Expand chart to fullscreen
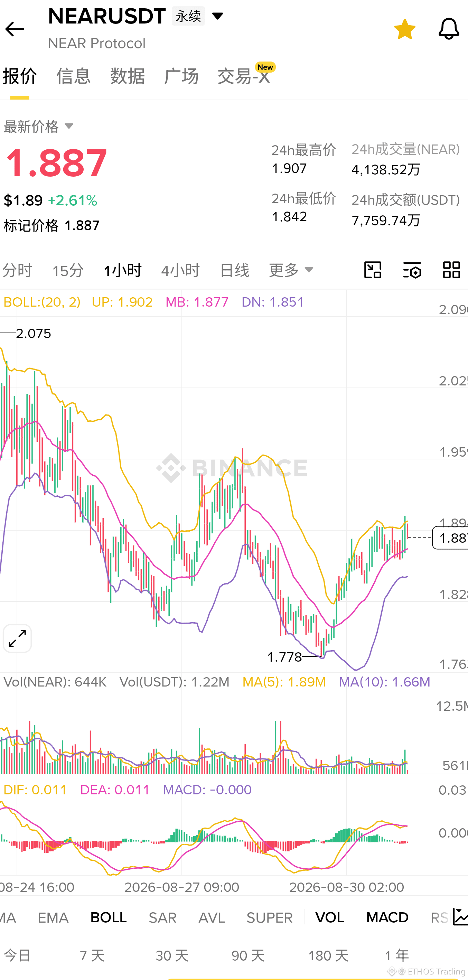 (17, 638)
